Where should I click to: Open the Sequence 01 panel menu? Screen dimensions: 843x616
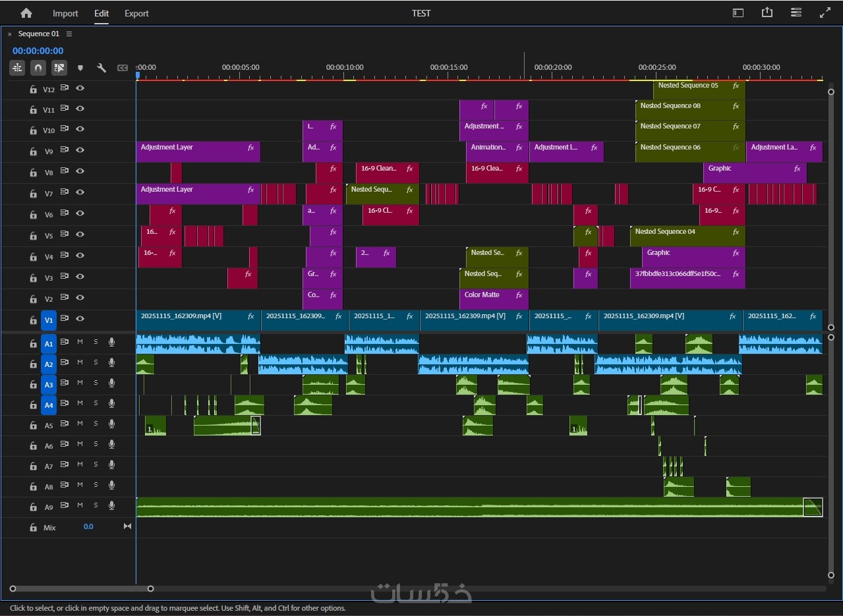69,34
